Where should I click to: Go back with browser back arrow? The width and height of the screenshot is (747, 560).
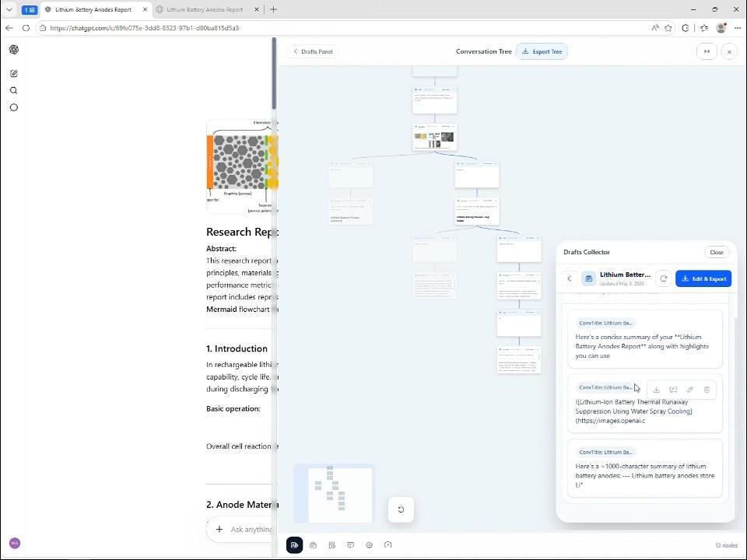pyautogui.click(x=9, y=28)
